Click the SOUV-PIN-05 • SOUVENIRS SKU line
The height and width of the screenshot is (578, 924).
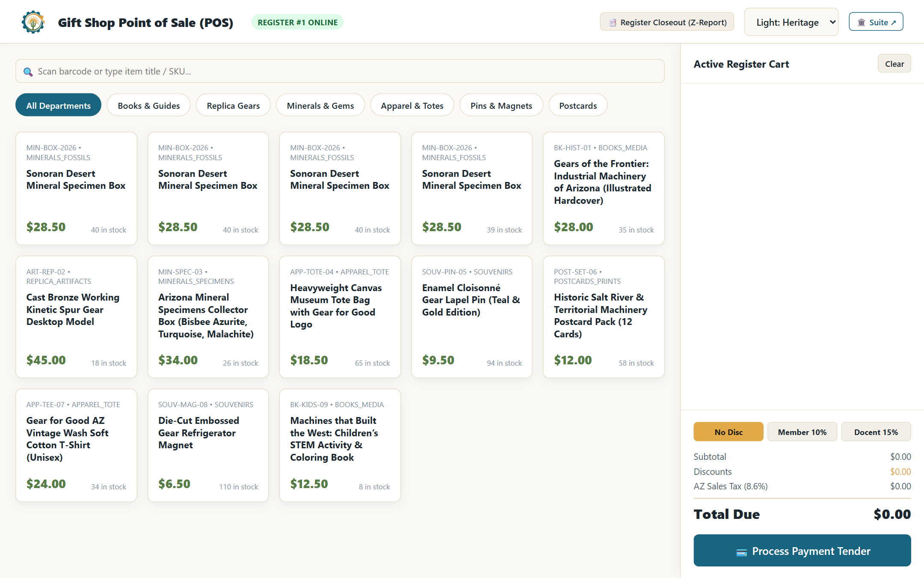pyautogui.click(x=467, y=272)
